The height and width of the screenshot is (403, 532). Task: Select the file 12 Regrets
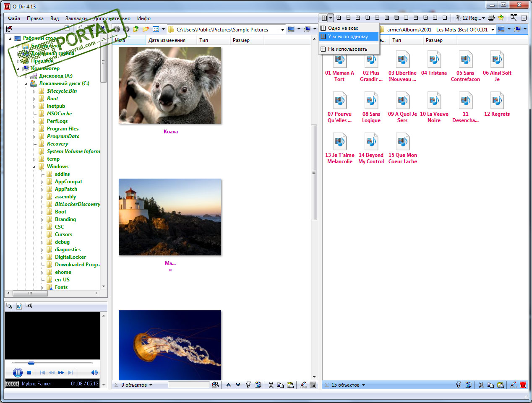497,105
